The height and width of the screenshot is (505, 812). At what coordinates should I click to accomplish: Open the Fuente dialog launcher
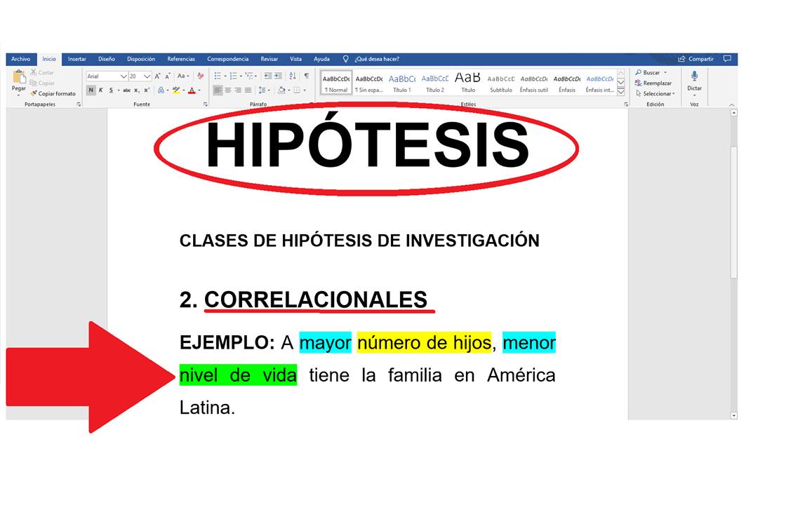[206, 105]
